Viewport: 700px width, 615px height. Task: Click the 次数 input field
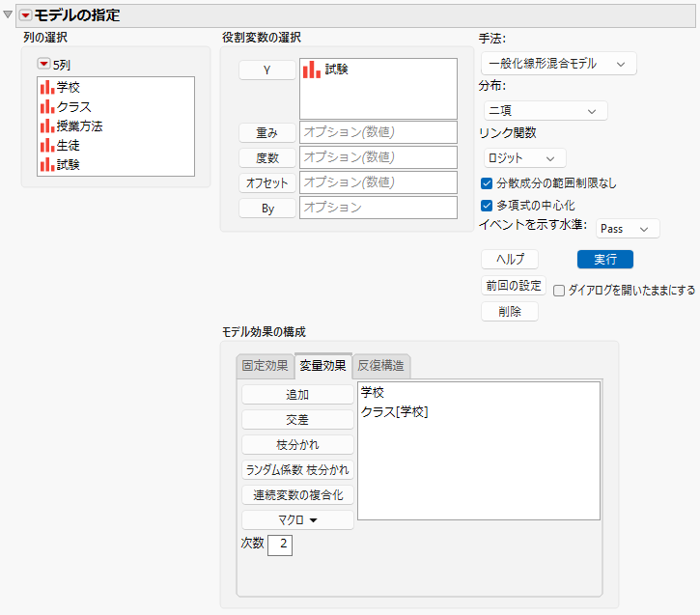[x=280, y=545]
